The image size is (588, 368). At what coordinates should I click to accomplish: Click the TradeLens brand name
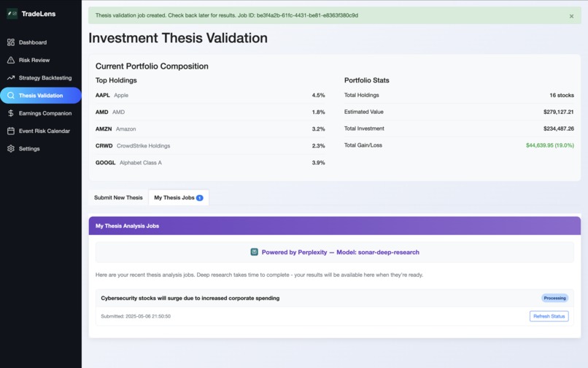click(x=39, y=14)
